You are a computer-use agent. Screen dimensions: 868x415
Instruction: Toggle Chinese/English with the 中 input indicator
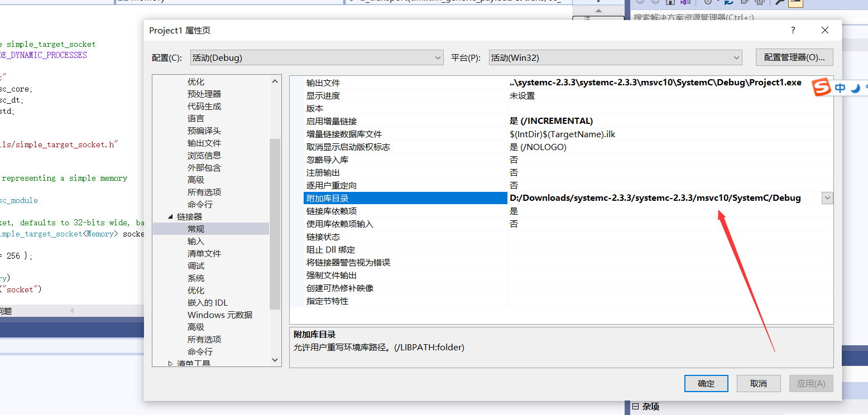coord(840,88)
